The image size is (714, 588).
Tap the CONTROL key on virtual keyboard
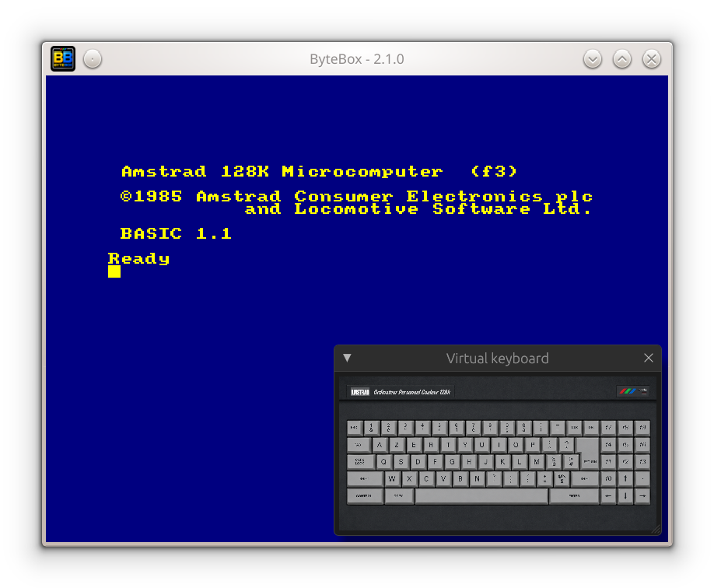(365, 496)
